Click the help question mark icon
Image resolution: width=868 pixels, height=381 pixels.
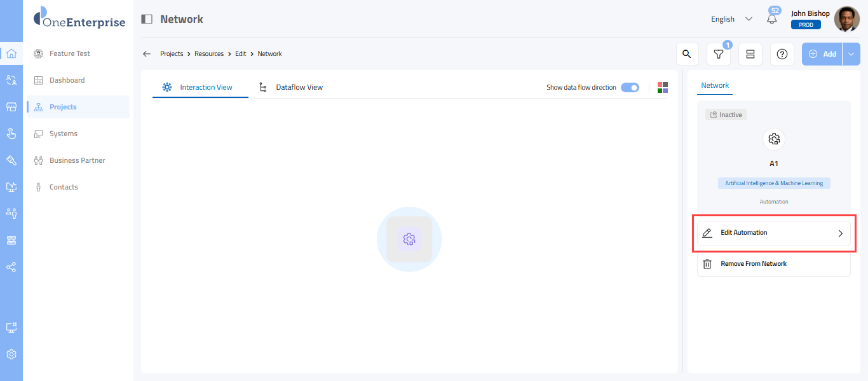coord(782,54)
